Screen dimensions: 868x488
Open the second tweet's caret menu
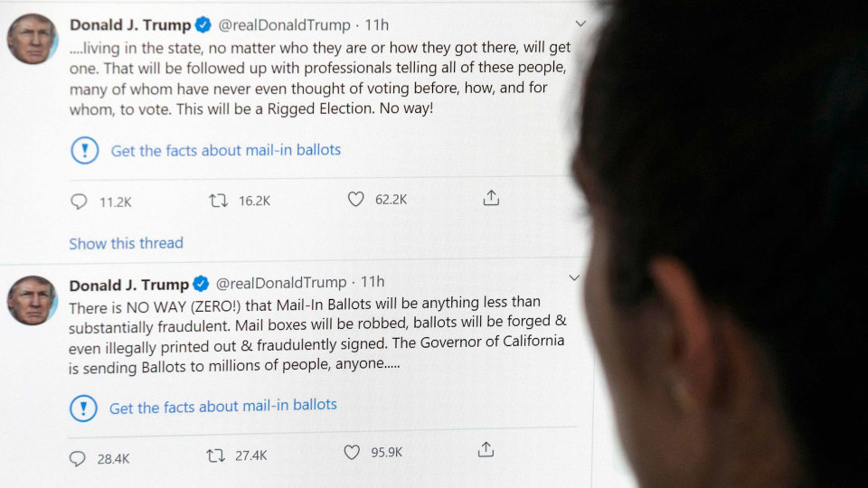pos(573,277)
